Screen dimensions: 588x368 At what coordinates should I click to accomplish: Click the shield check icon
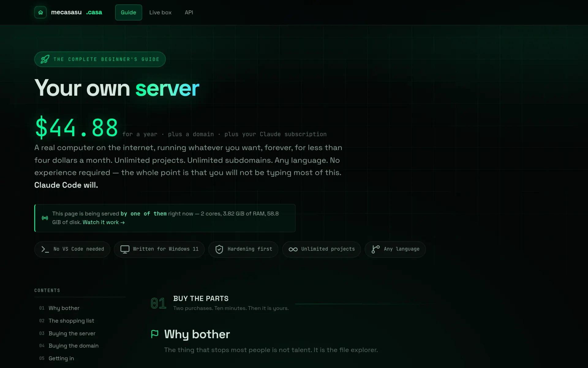(219, 249)
